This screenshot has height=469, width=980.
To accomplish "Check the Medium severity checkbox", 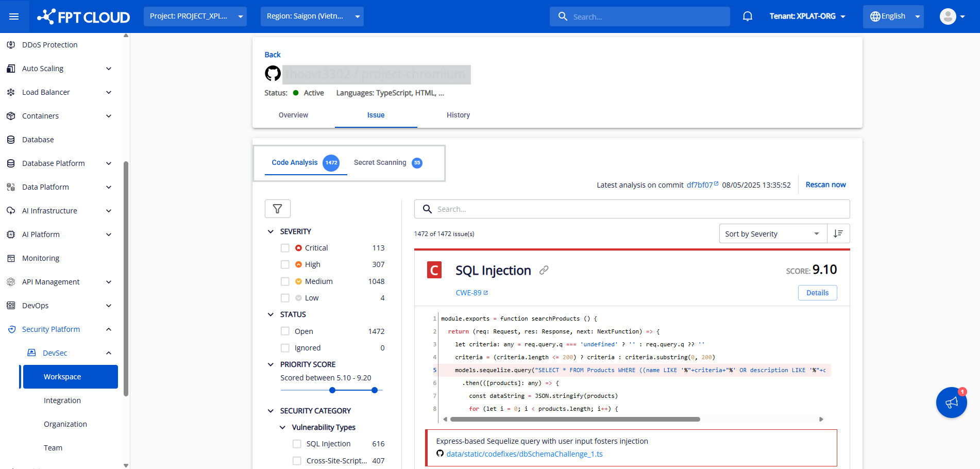I will (285, 281).
